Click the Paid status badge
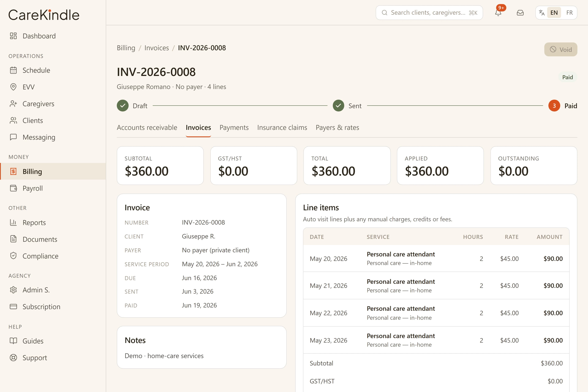 point(567,77)
